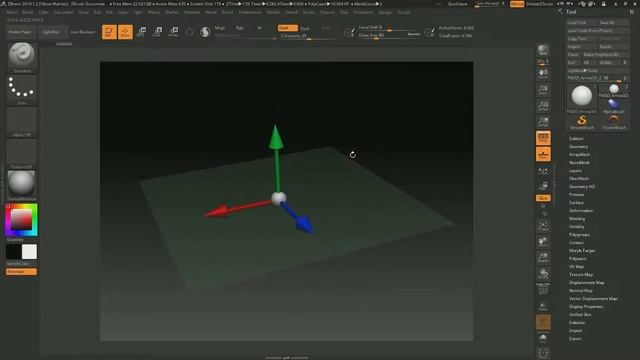This screenshot has height=360, width=640.
Task: Toggle Zsub sculpt mode
Action: pyautogui.click(x=305, y=28)
